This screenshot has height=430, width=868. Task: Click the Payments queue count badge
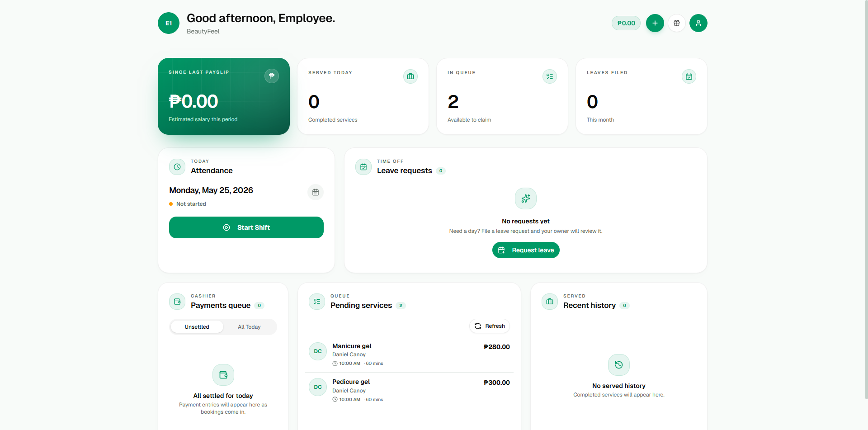tap(259, 306)
